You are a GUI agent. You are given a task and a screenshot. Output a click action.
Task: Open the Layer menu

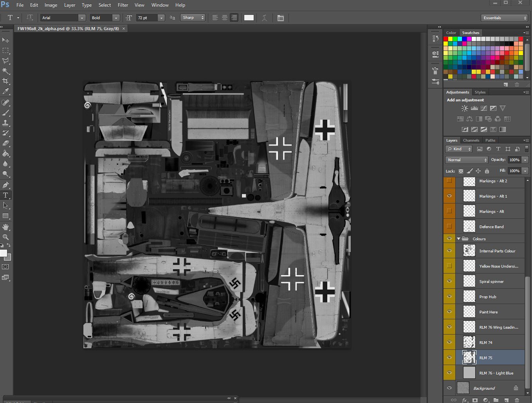pyautogui.click(x=70, y=5)
